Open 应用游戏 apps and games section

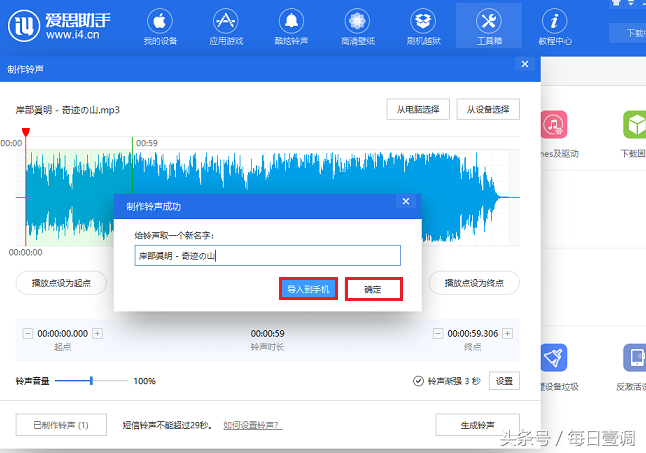click(225, 27)
